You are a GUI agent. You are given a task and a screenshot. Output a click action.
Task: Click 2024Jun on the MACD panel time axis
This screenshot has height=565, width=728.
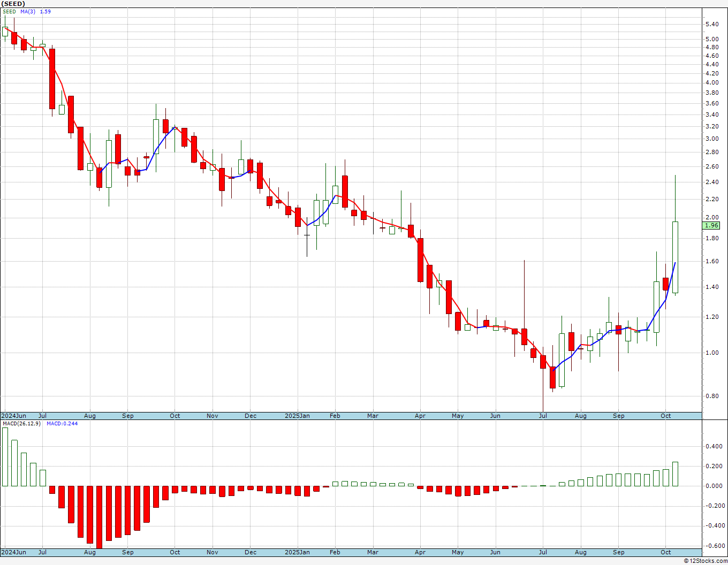(13, 552)
